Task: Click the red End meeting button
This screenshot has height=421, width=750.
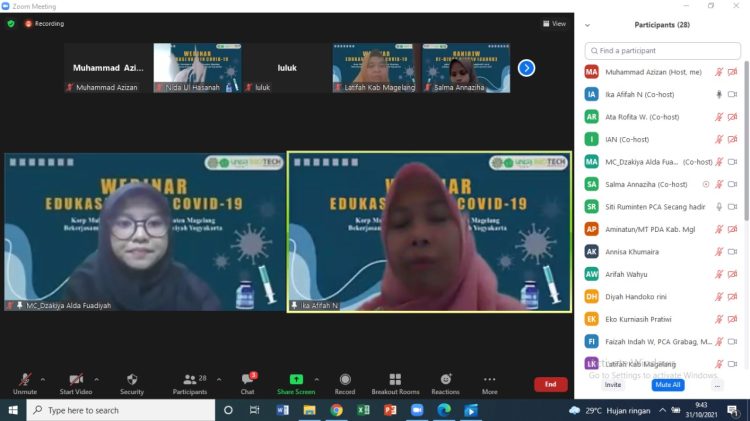Action: (x=550, y=384)
